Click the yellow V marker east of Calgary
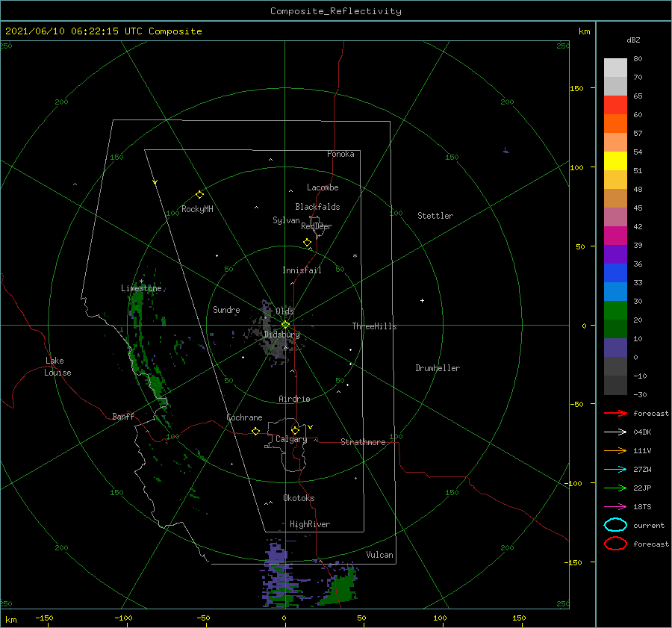The width and height of the screenshot is (672, 628). 310,427
